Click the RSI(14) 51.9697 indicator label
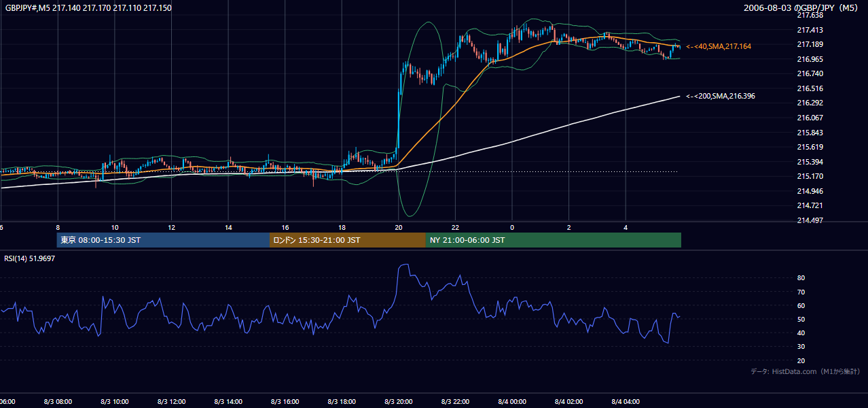Screen dimensions: 868x408 click(30, 259)
